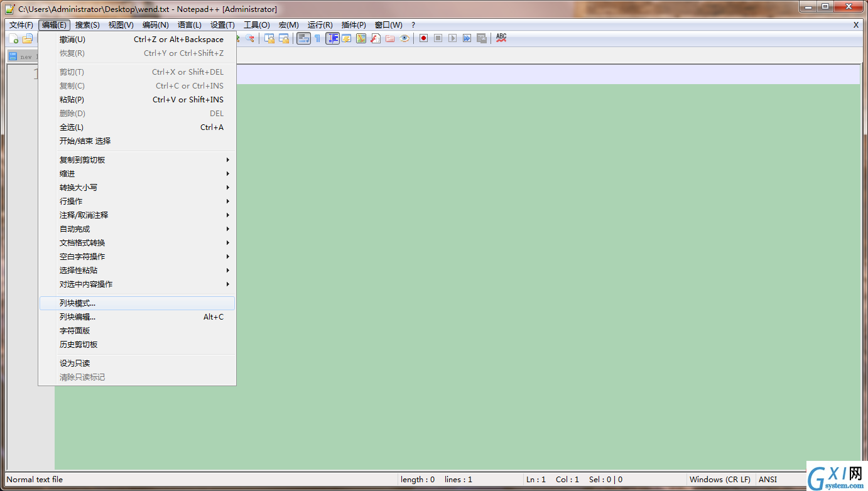Close the open 编辑(E) menu

pos(54,25)
